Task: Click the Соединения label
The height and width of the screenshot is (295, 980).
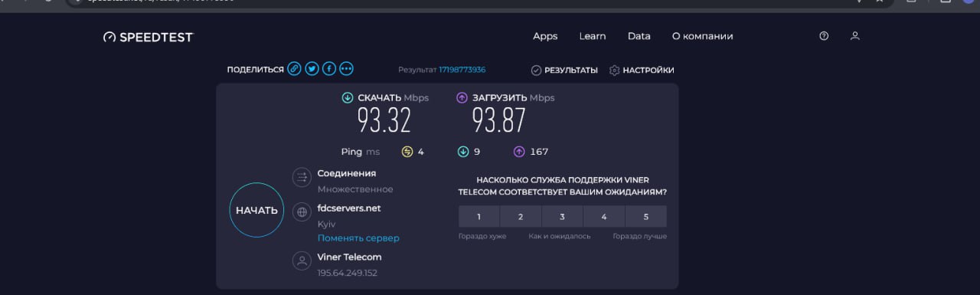Action: click(347, 173)
